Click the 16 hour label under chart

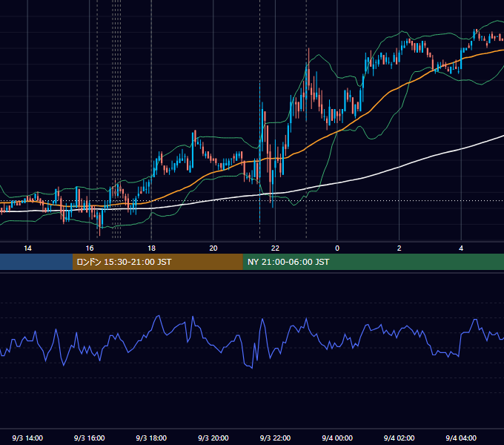coord(90,248)
